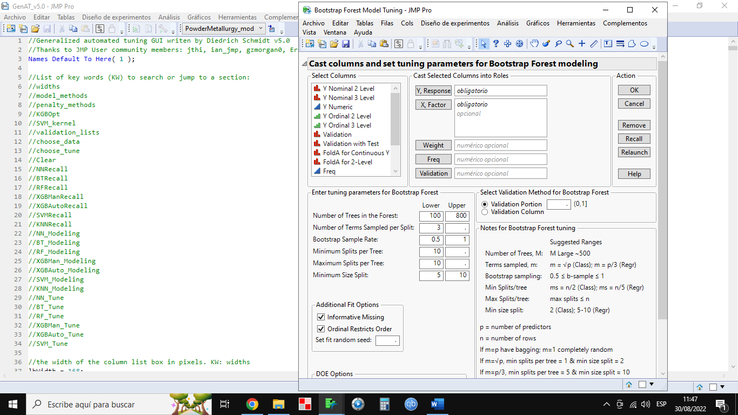Select Validation Portion radio button
The image size is (738, 415).
click(x=484, y=205)
